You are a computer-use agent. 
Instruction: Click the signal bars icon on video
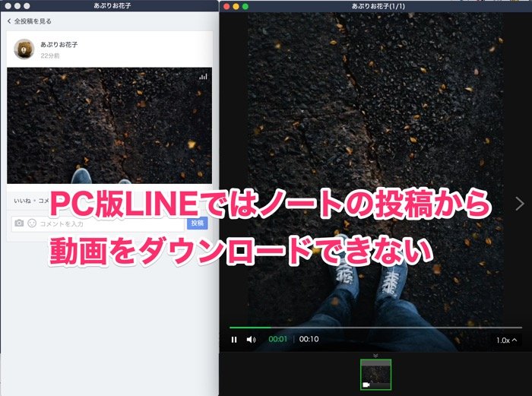[x=203, y=77]
